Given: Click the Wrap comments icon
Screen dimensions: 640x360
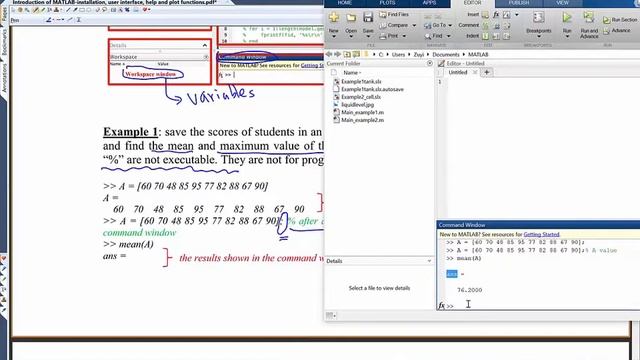Looking at the screenshot, I should tap(507, 25).
